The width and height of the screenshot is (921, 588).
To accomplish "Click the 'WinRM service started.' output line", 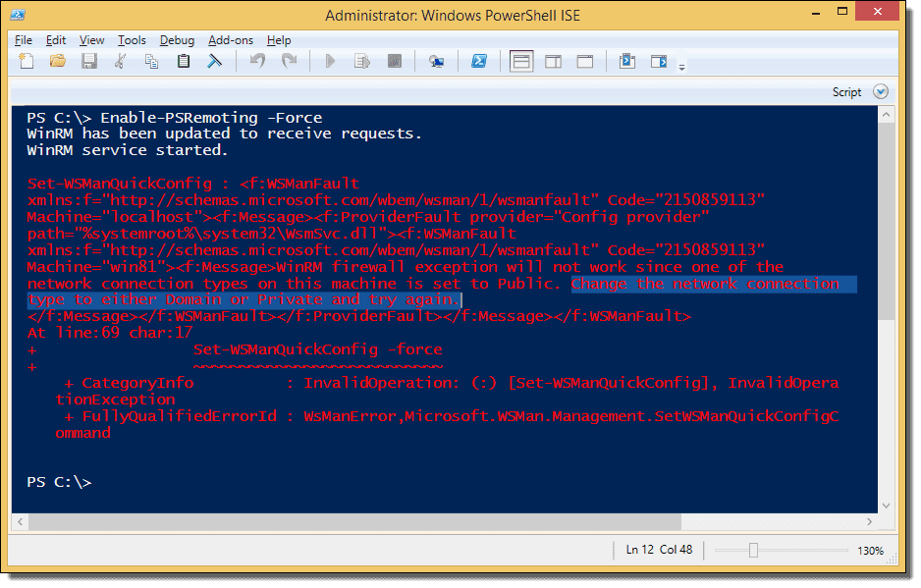I will tap(127, 150).
